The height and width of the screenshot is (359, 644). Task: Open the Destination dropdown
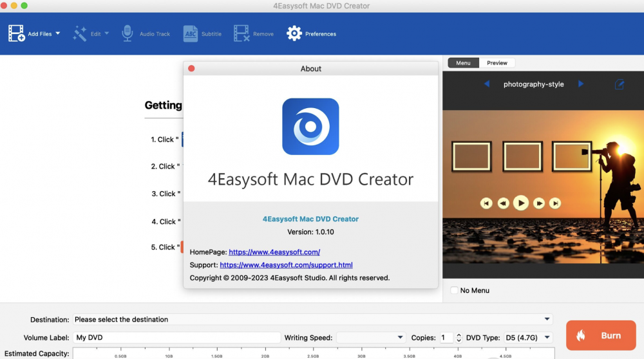pos(312,319)
